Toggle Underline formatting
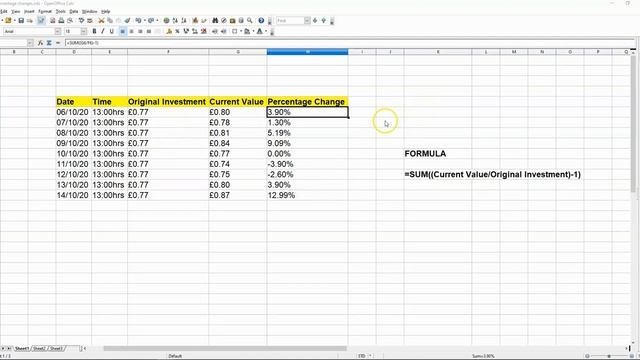Viewport: 640px width, 360px height. (x=111, y=31)
